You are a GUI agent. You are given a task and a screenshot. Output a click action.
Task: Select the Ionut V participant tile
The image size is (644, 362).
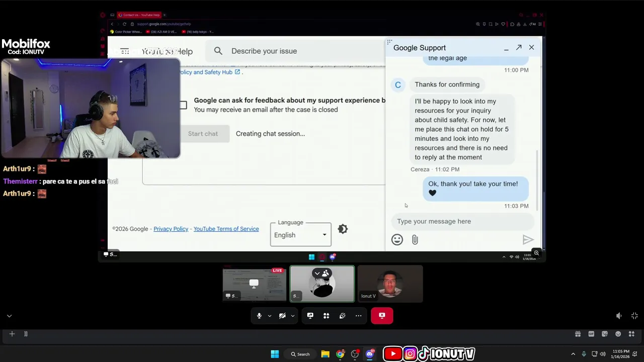[390, 284]
